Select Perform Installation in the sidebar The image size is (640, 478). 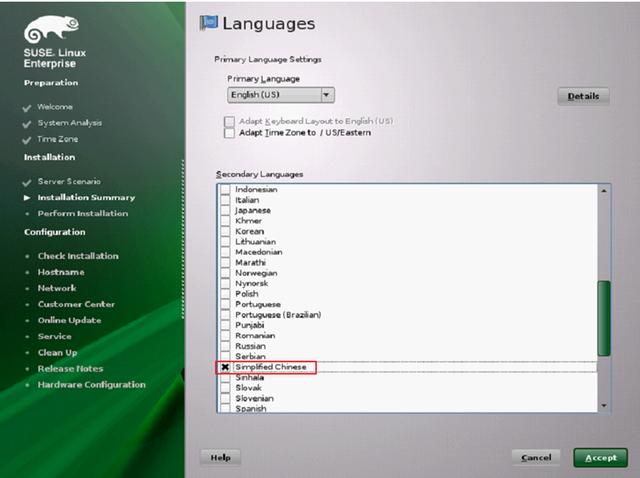(83, 213)
